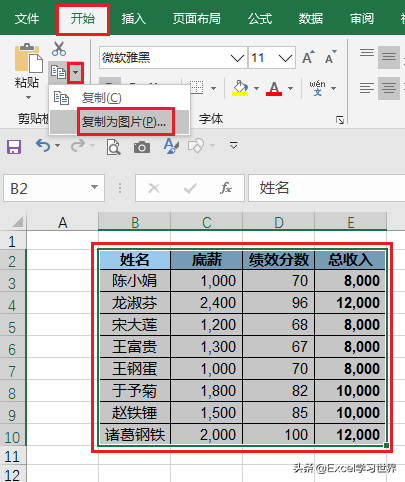The image size is (405, 482).
Task: Switch to the 审阅 ribbon tab
Action: tap(362, 18)
